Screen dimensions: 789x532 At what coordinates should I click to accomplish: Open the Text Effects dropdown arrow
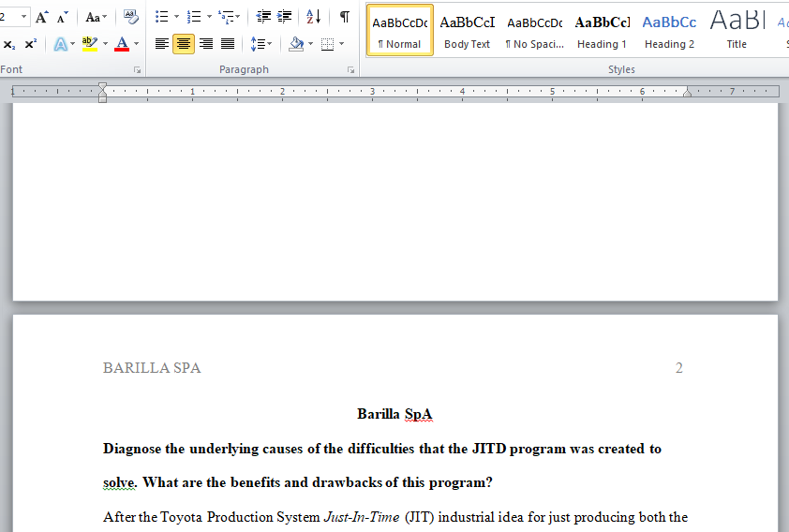pyautogui.click(x=73, y=44)
